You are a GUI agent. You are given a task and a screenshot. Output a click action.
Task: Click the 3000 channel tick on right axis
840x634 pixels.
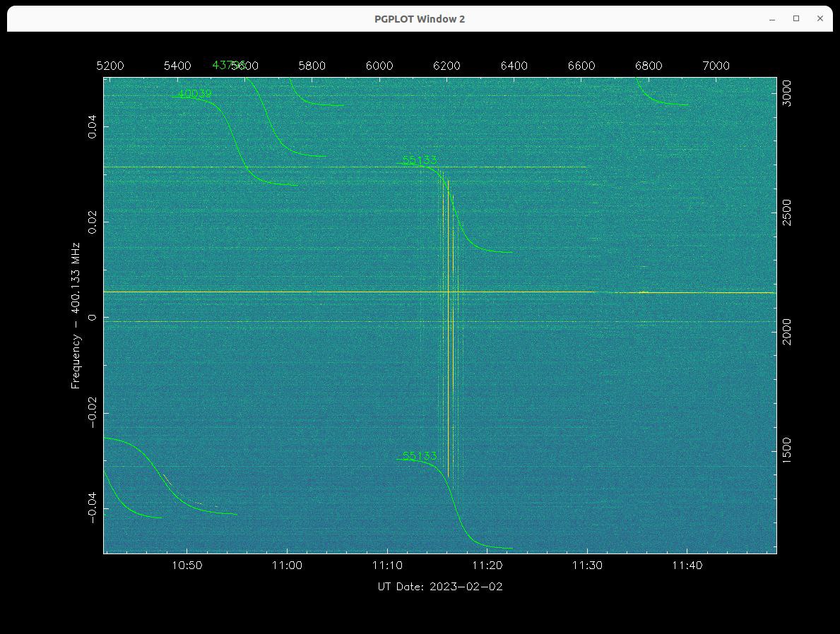tap(787, 93)
